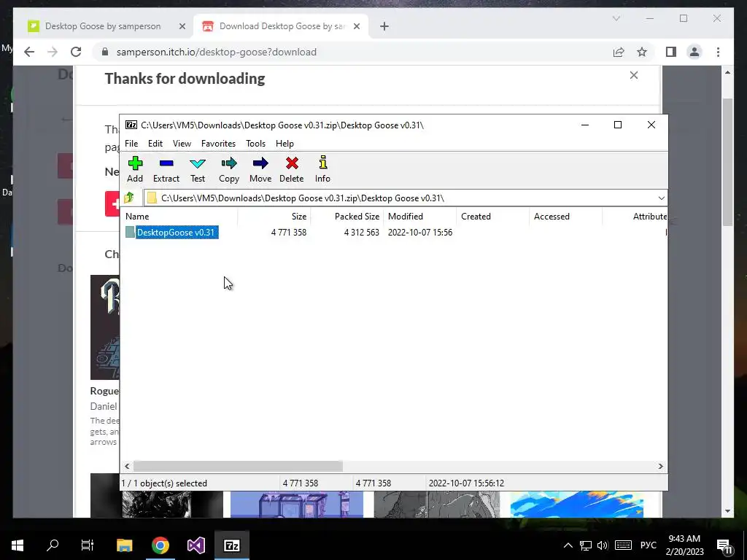Open the network tray icon
The height and width of the screenshot is (560, 747).
coord(586,545)
